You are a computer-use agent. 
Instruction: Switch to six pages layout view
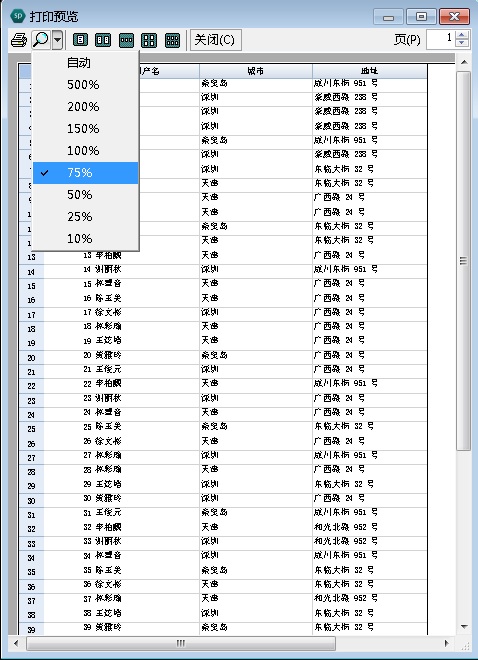point(172,40)
